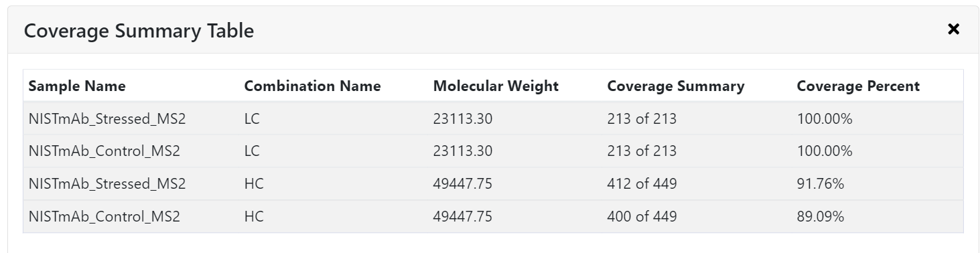Click the Coverage Percent column header
980x253 pixels.
pos(858,86)
